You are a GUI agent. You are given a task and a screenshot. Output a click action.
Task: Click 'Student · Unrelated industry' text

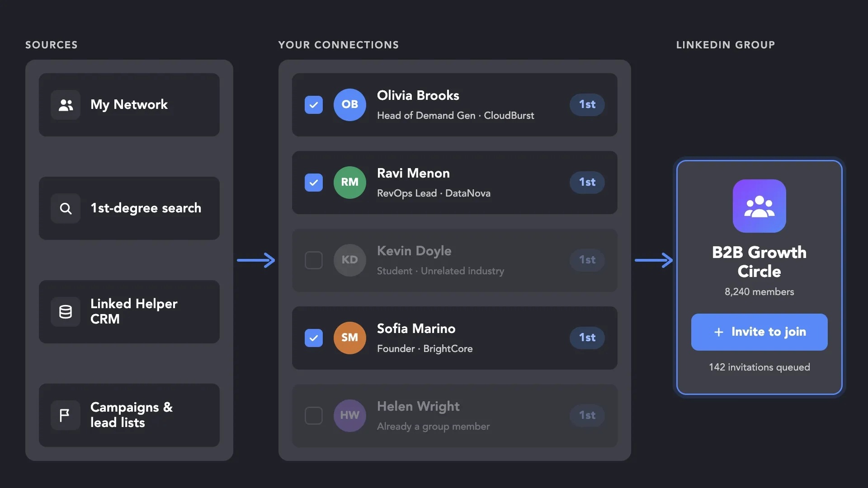click(x=441, y=271)
